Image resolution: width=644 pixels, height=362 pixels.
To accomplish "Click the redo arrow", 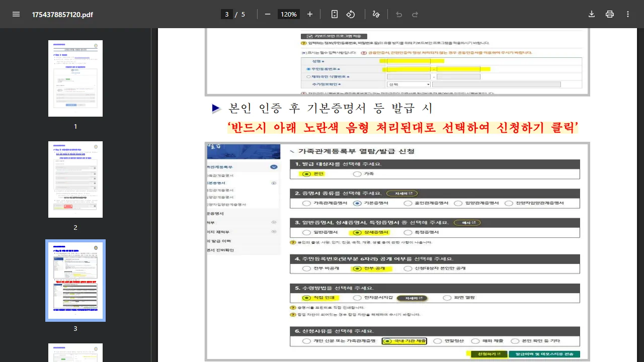I will [415, 14].
